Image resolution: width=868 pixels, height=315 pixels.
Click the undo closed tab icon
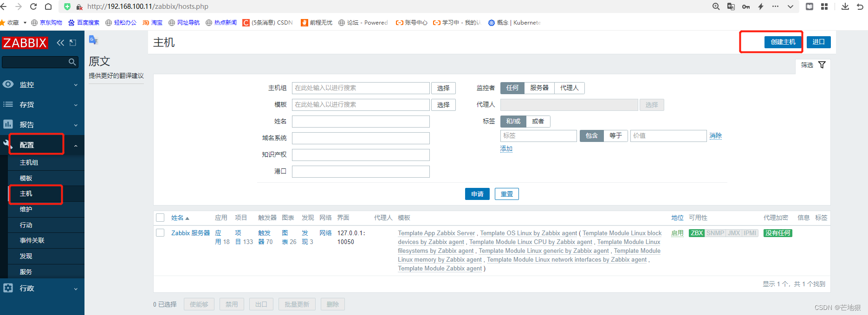[x=860, y=6]
